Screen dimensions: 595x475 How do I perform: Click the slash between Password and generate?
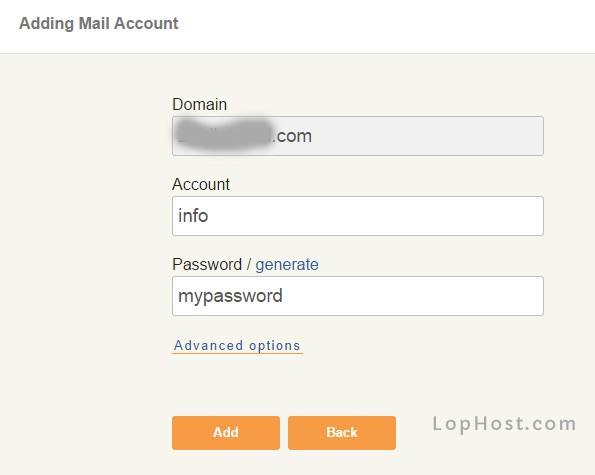coord(249,264)
